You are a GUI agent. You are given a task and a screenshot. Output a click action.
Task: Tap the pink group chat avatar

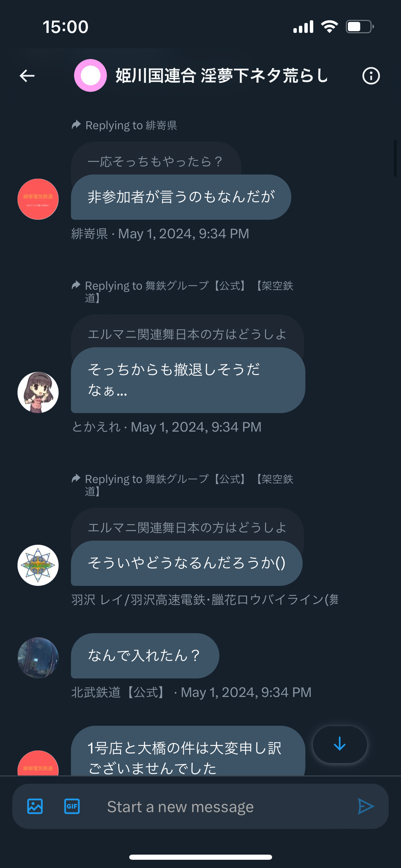[x=90, y=75]
